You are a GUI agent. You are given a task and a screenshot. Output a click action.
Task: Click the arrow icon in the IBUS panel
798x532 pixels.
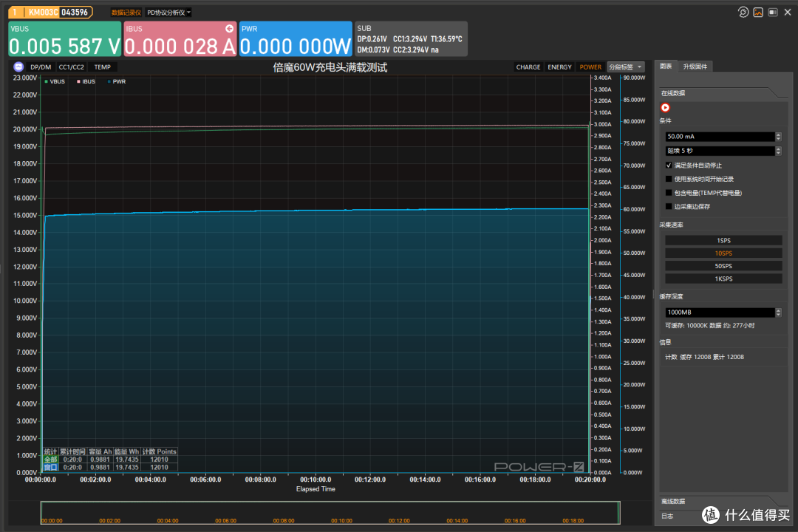[x=230, y=29]
